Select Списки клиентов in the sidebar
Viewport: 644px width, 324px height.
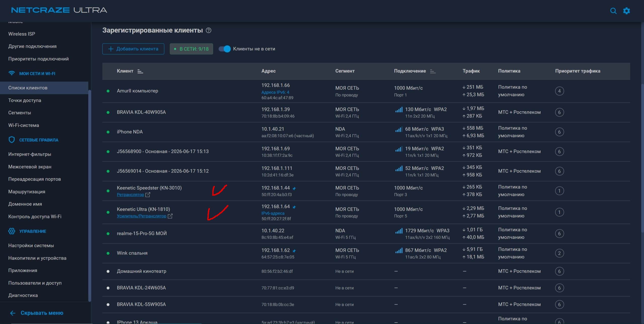44,88
